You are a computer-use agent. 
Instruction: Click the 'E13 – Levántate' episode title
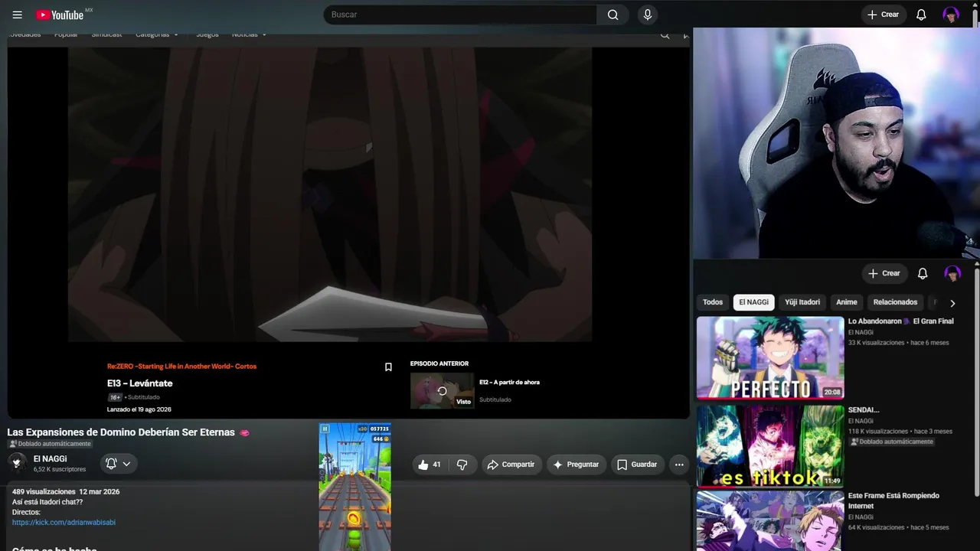[x=140, y=383]
